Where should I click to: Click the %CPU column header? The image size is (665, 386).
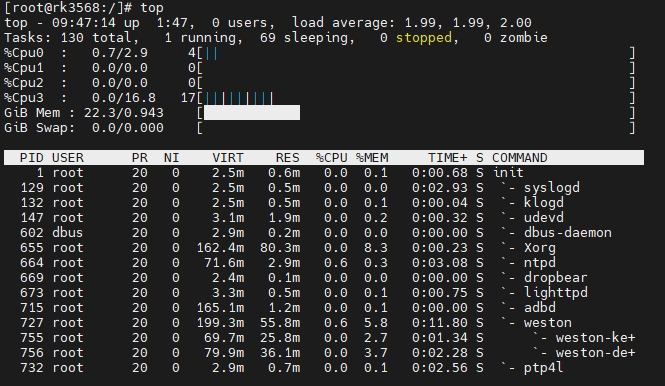coord(331,158)
